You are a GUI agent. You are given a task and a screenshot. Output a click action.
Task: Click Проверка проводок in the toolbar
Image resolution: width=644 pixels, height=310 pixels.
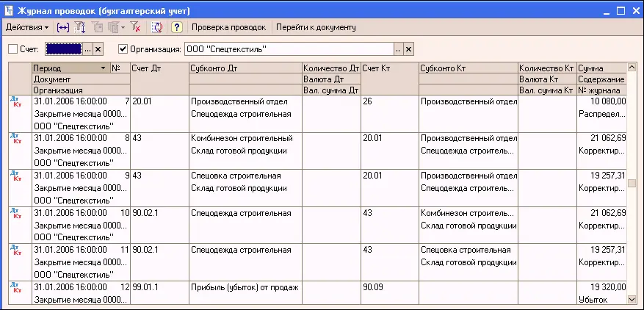[229, 27]
